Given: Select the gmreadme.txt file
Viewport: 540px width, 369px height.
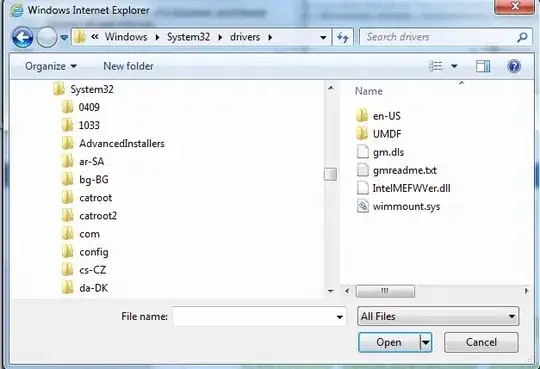Looking at the screenshot, I should click(x=396, y=170).
